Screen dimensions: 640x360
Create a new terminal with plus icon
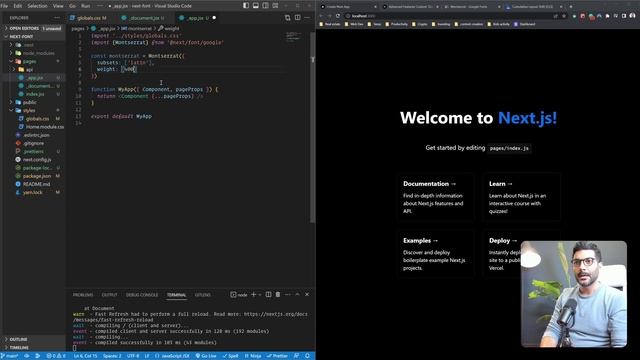(253, 294)
